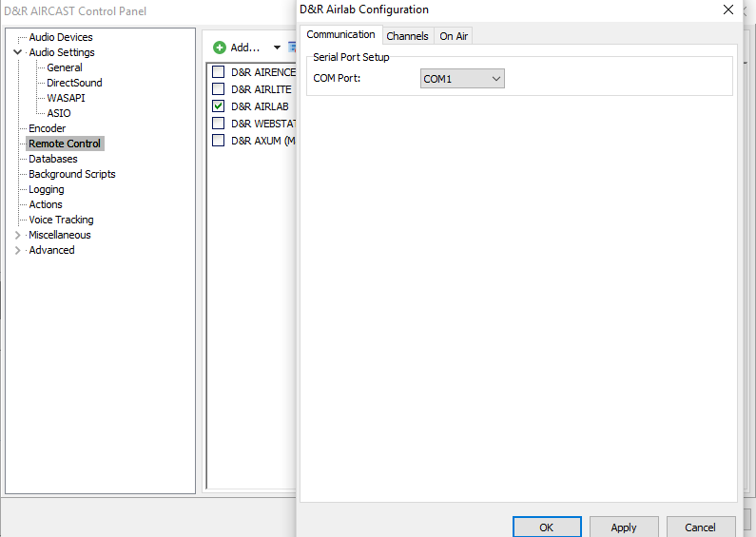Open the dropdown arrow next to Add
756x537 pixels.
pyautogui.click(x=277, y=48)
